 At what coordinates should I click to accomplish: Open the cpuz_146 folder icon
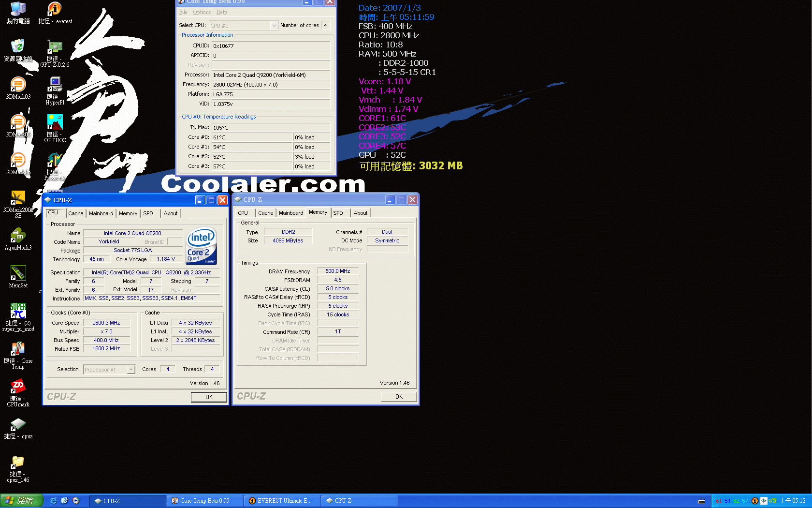[x=18, y=468]
